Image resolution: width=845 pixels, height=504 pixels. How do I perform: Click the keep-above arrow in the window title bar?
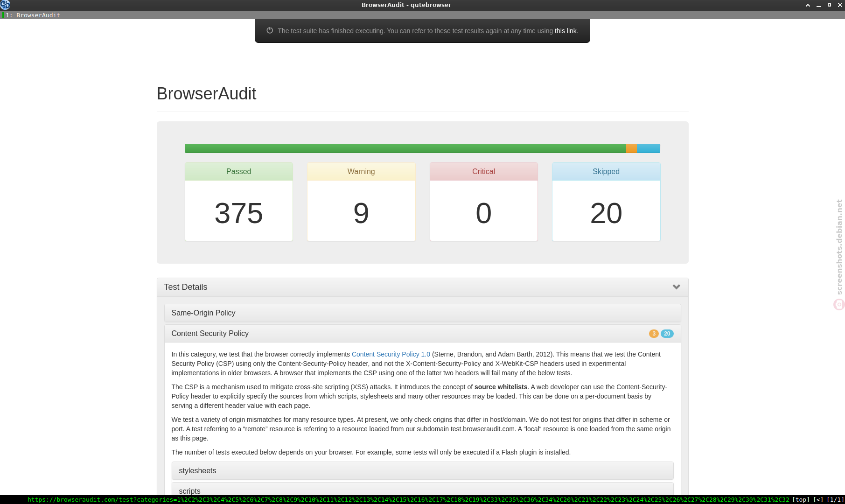pyautogui.click(x=808, y=5)
